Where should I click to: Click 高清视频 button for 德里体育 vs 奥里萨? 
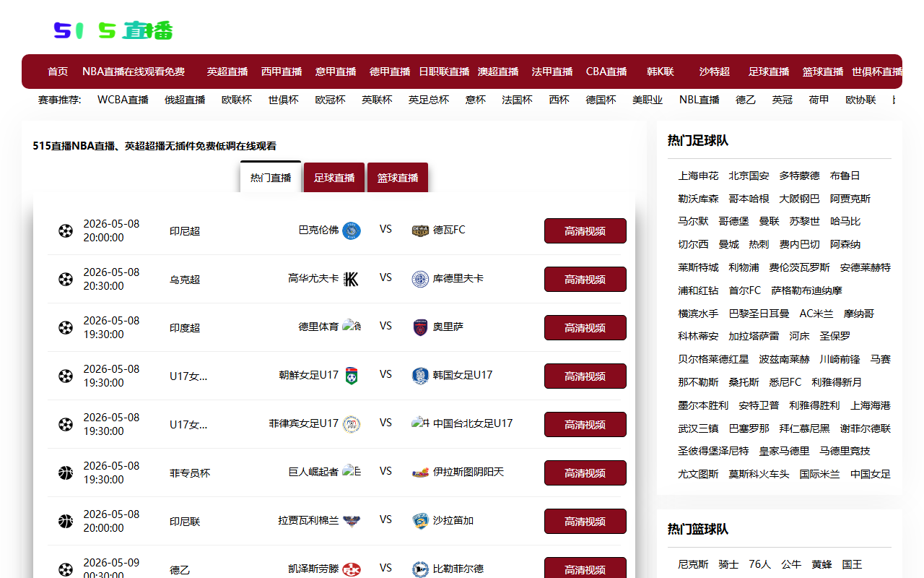click(585, 328)
